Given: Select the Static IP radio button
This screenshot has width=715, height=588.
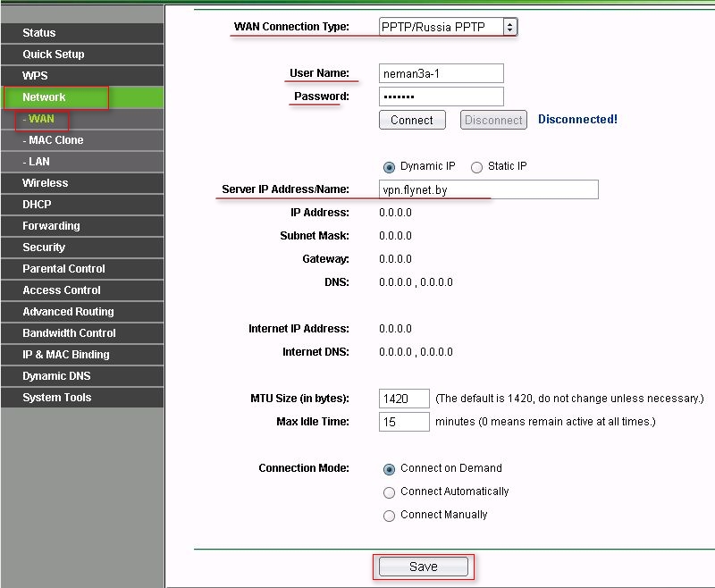Looking at the screenshot, I should (476, 167).
